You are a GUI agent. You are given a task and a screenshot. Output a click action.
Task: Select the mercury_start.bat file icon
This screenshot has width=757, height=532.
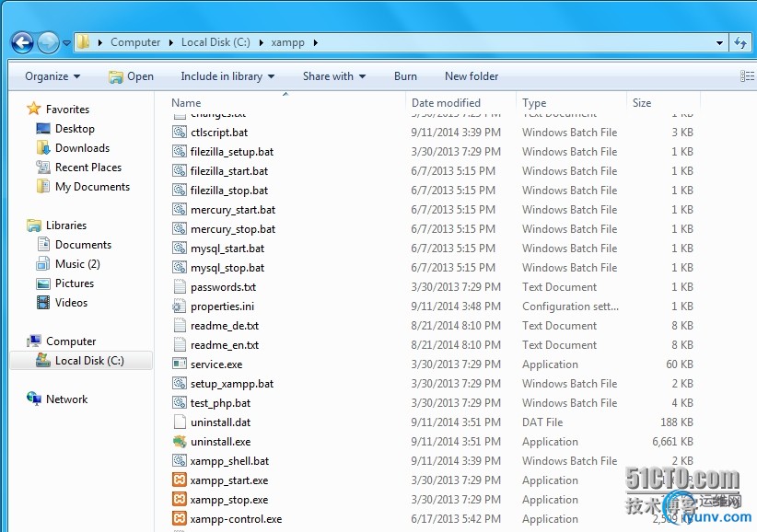coord(179,209)
